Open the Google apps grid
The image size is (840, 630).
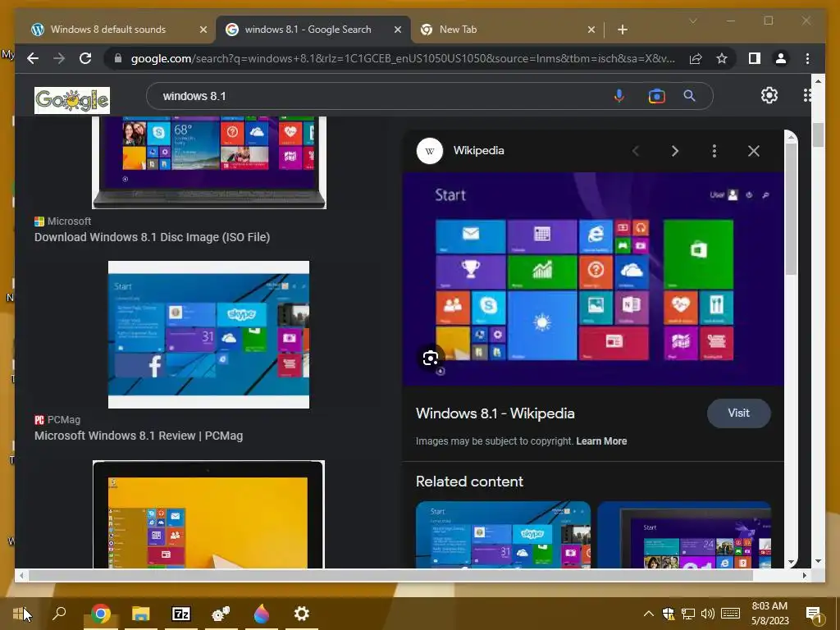click(806, 95)
